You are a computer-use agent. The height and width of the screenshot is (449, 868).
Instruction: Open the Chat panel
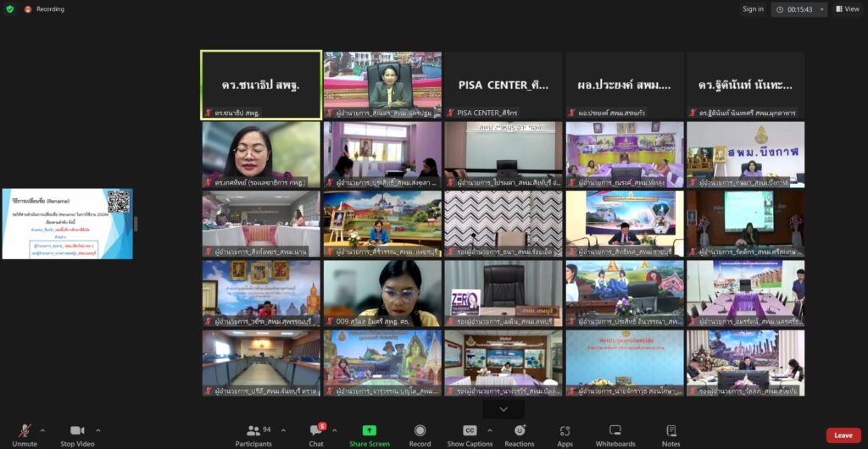pyautogui.click(x=316, y=431)
